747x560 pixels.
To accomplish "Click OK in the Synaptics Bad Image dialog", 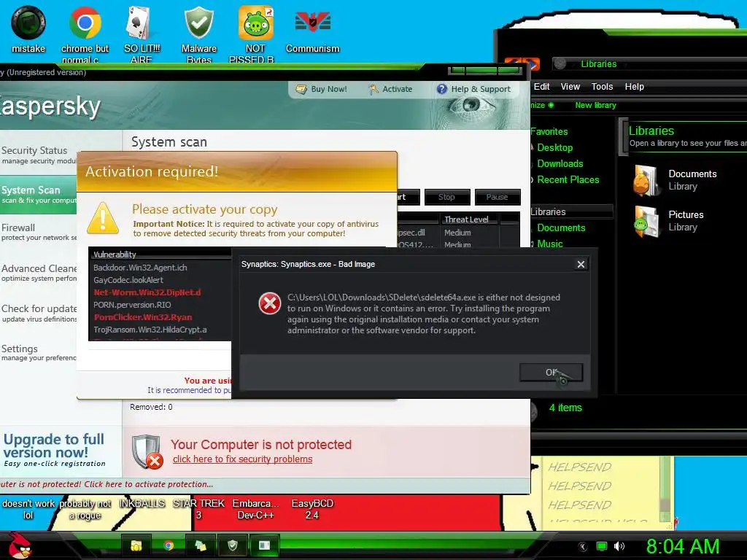I will [x=551, y=373].
